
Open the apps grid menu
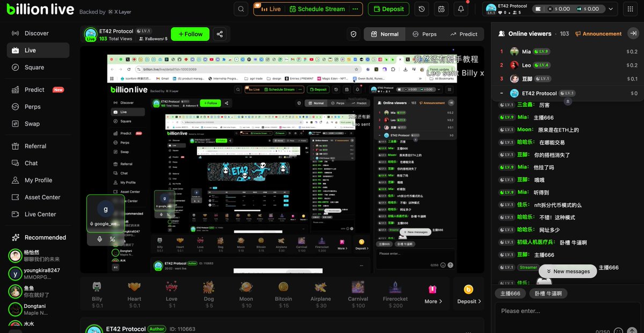point(630,9)
